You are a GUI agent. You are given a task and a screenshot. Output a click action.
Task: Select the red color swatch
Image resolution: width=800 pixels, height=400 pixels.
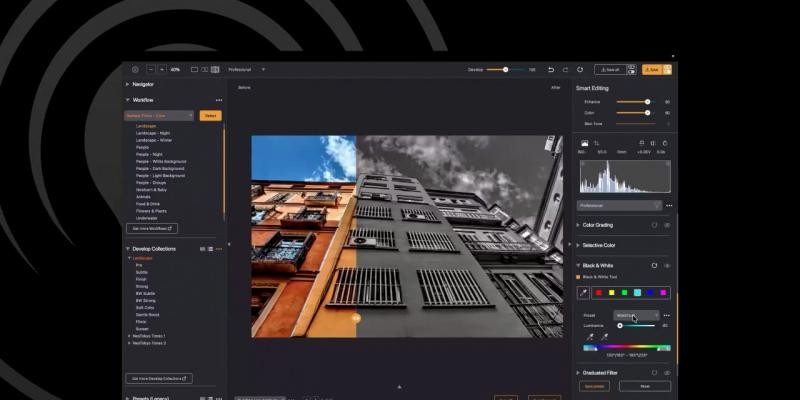[599, 292]
